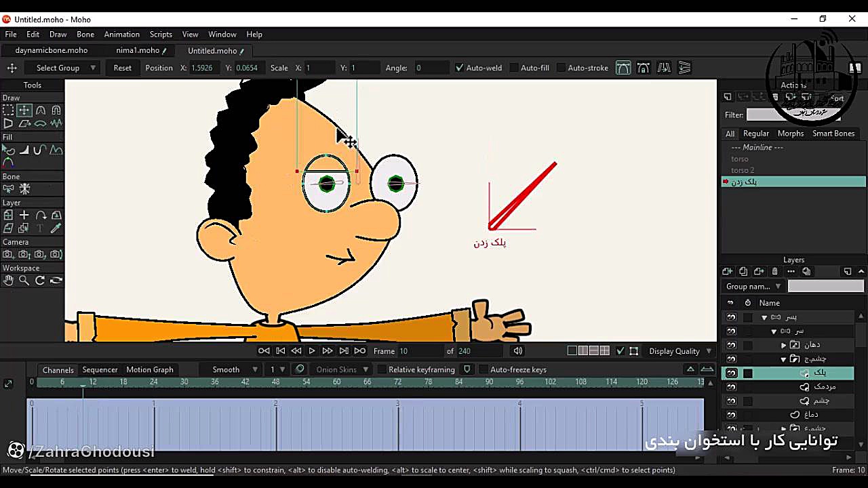Select the Color Points tool in Fill

point(8,163)
